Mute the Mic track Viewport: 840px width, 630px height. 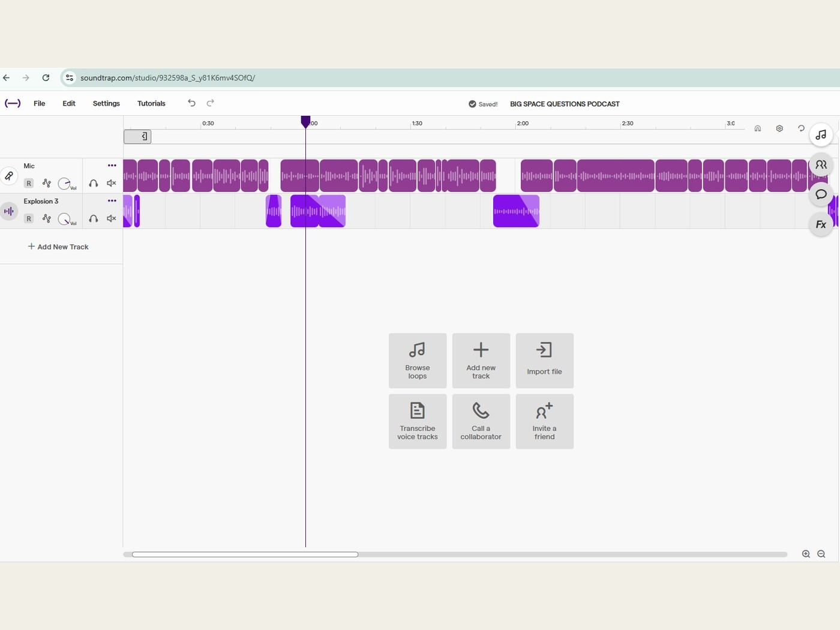click(x=111, y=183)
